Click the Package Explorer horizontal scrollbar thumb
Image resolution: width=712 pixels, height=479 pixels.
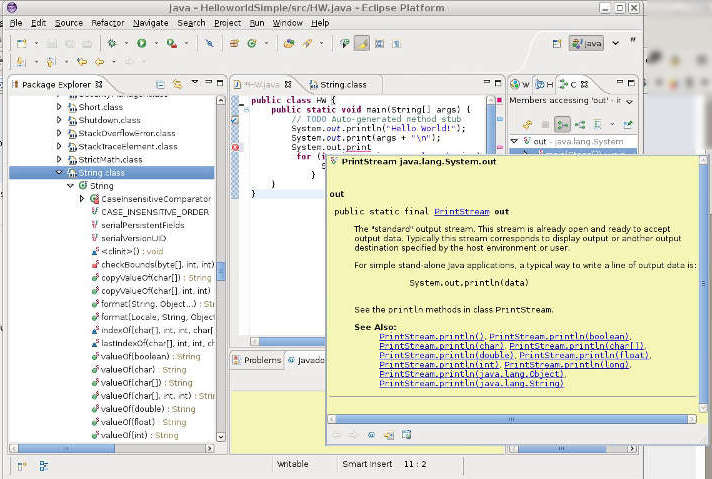[66, 448]
